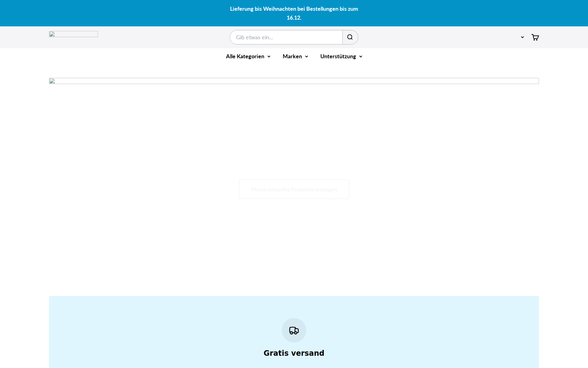Click the Gratis versand heading
This screenshot has width=588, height=368.
(x=294, y=353)
